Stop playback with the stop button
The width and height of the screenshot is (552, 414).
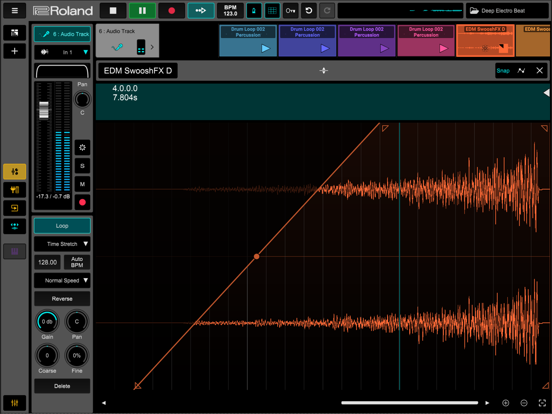113,11
